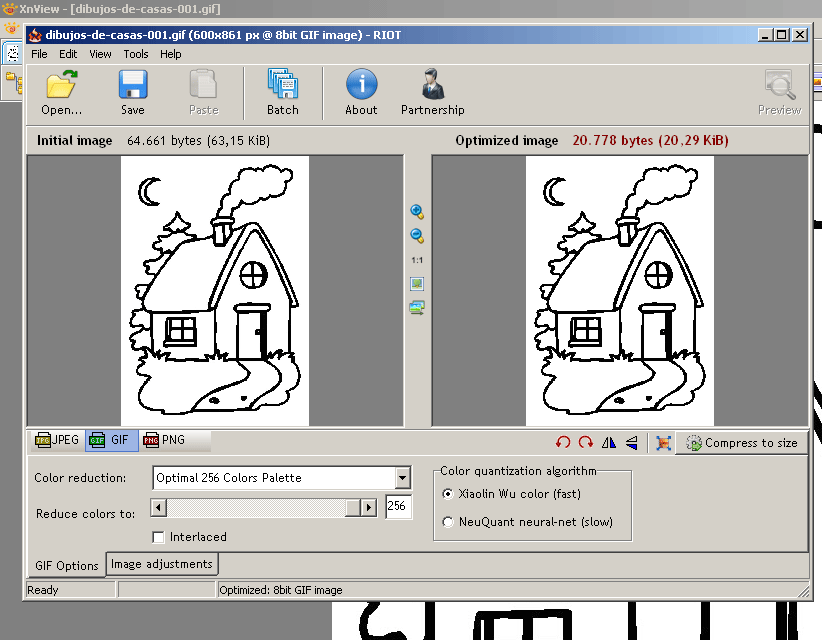Rotate image left with red counterclockwise arrow
This screenshot has height=640, width=822.
click(563, 442)
